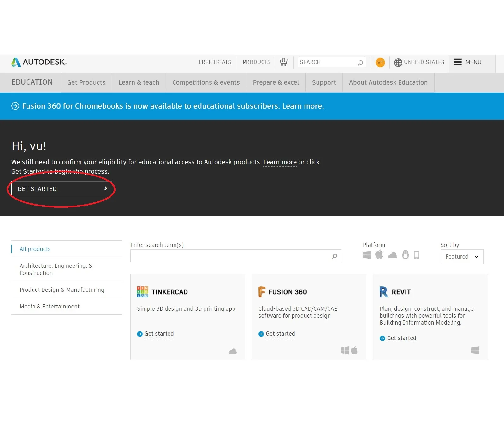Click the Autodesk logo
This screenshot has width=504, height=442.
coord(39,62)
